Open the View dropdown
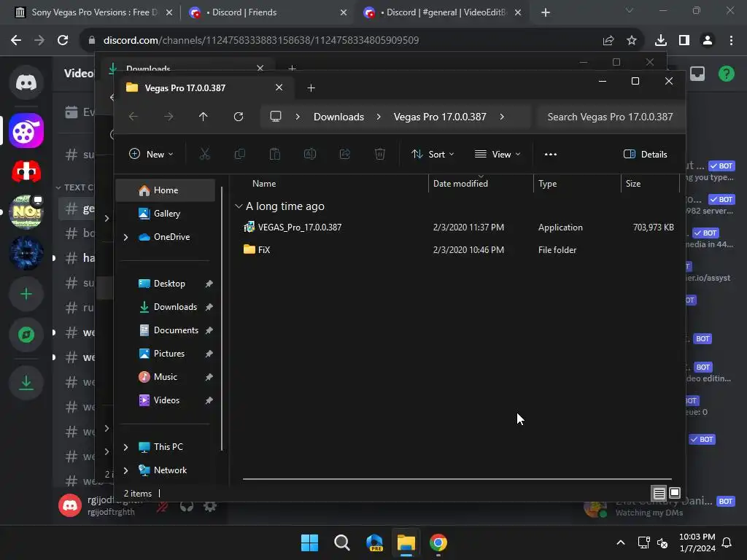This screenshot has width=747, height=560. pos(498,154)
